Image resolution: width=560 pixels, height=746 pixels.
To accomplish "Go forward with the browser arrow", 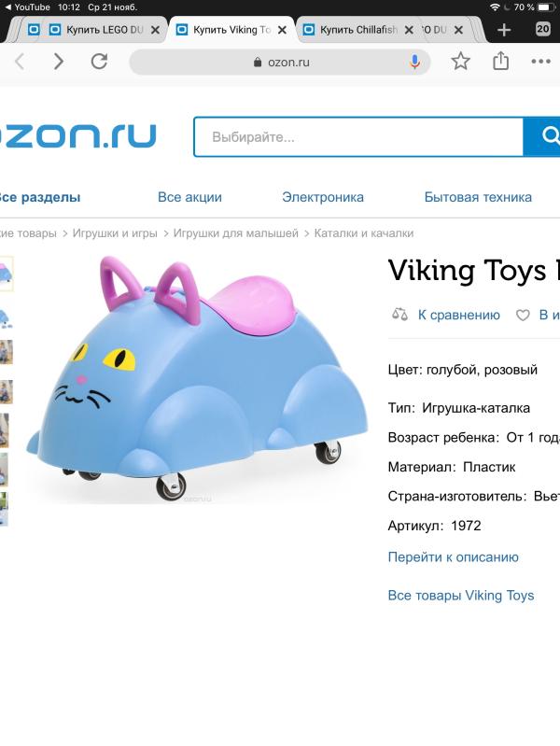I will pos(59,62).
